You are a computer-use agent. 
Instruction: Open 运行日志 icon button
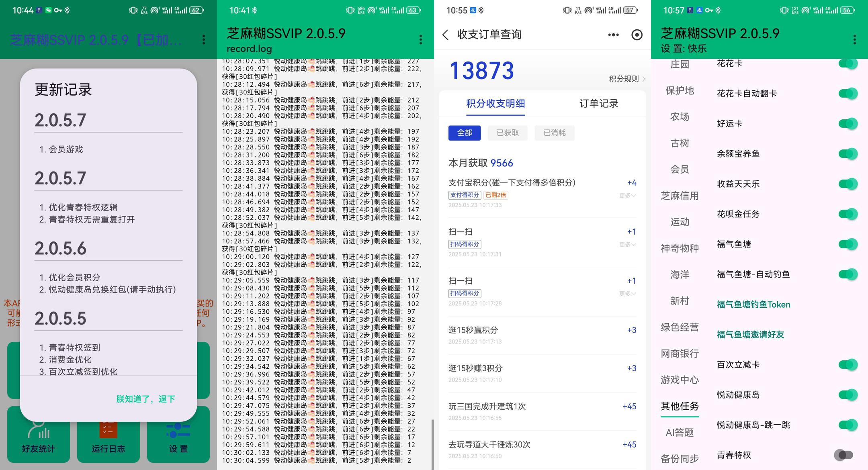click(108, 435)
